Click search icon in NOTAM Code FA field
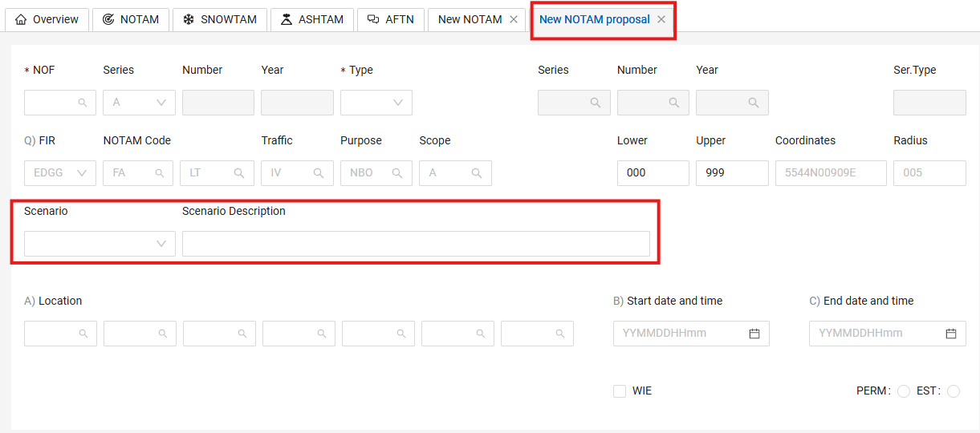Image resolution: width=980 pixels, height=433 pixels. (x=161, y=173)
